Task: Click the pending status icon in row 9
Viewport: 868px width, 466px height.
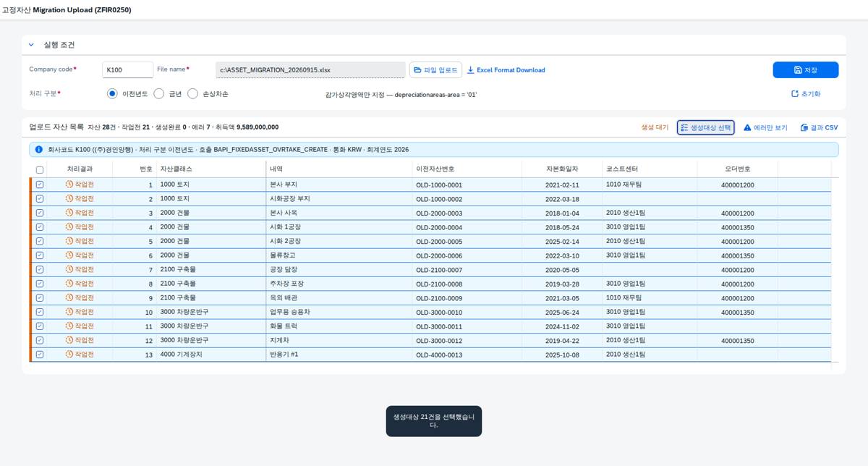Action: pos(69,298)
